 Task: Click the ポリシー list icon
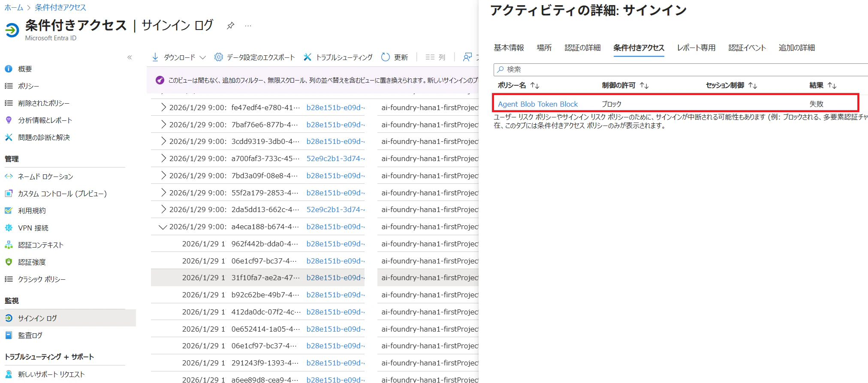9,86
